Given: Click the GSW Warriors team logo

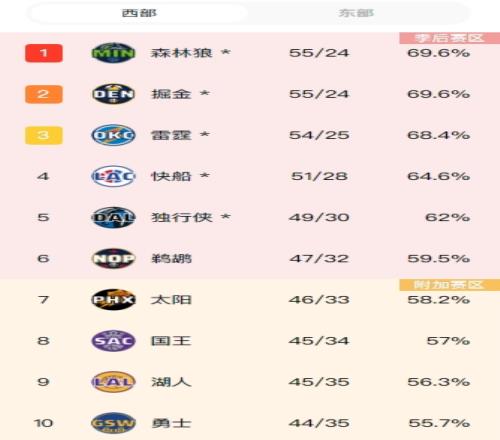Looking at the screenshot, I should [113, 423].
